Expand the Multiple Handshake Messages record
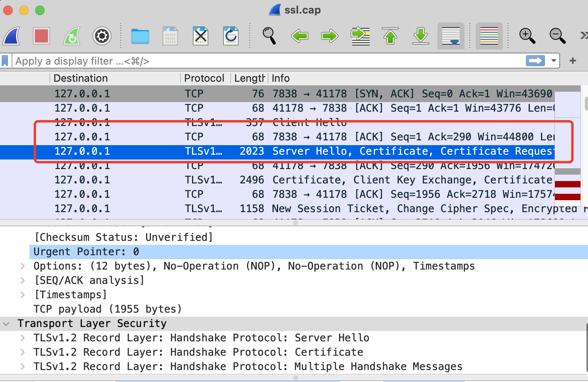The width and height of the screenshot is (588, 382). pyautogui.click(x=23, y=366)
